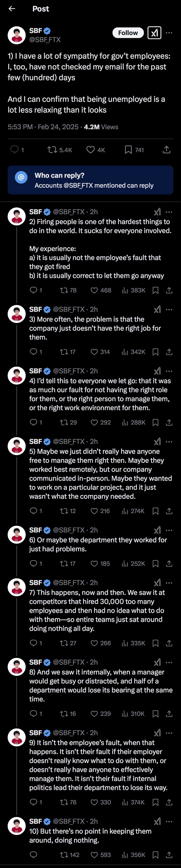
Task: Share tweet 9 via its share icon
Action: [x=169, y=802]
